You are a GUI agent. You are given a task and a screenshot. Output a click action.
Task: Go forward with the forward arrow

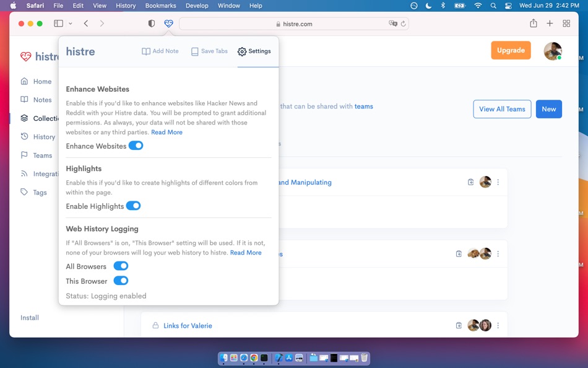(102, 24)
